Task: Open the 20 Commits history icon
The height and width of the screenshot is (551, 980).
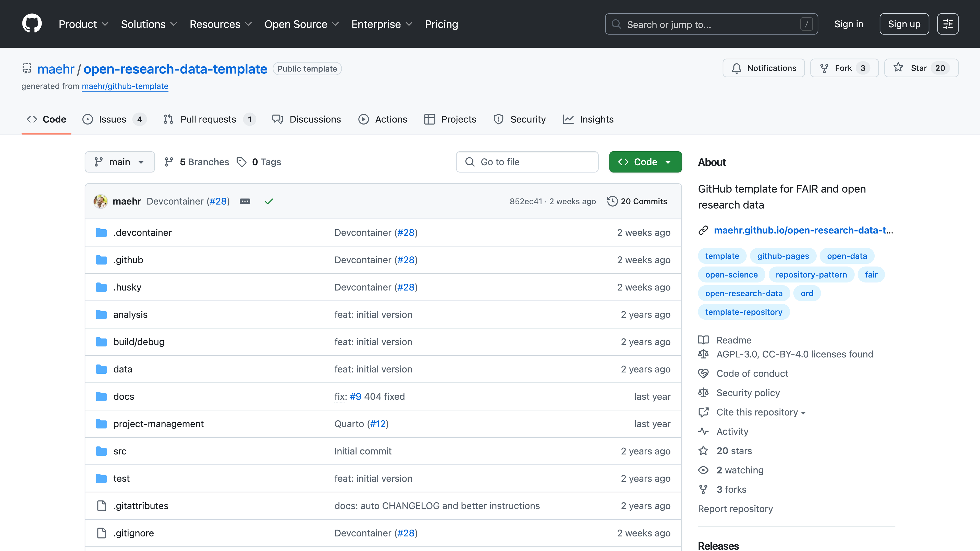Action: tap(612, 201)
